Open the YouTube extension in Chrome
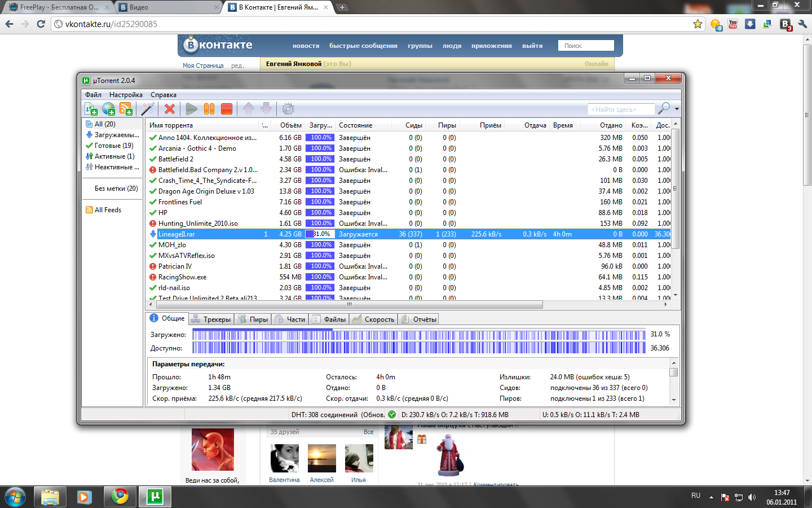Image resolution: width=812 pixels, height=508 pixels. click(733, 24)
